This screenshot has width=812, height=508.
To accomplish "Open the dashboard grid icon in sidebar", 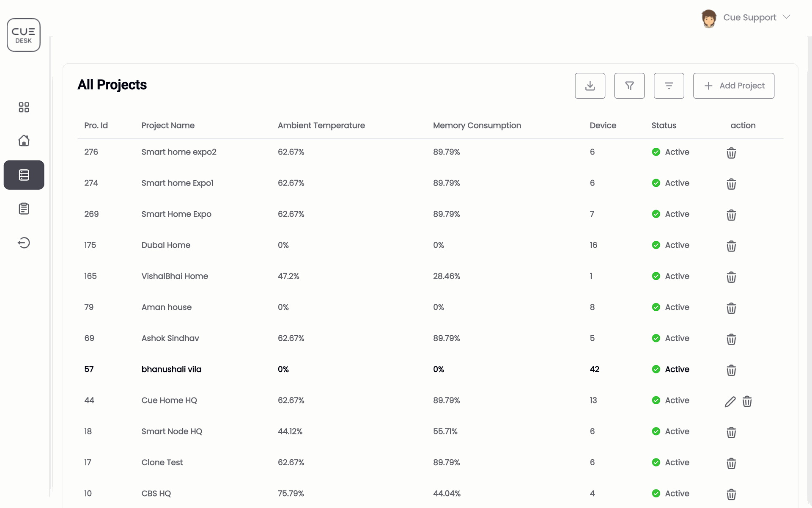I will tap(24, 107).
